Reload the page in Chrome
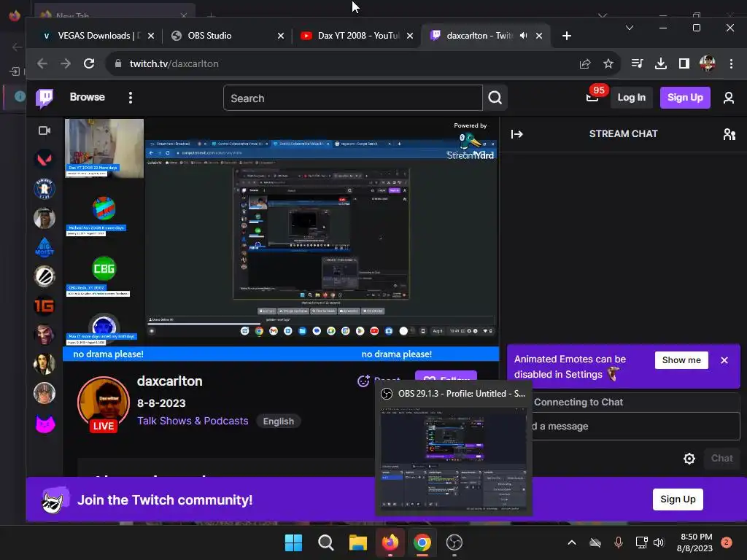Viewport: 747px width, 560px height. [x=89, y=63]
